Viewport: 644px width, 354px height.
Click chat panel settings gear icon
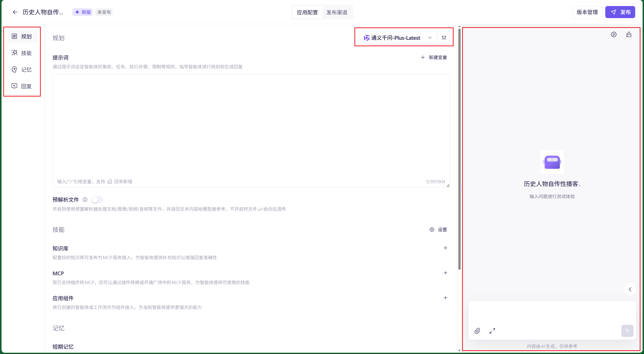click(x=614, y=34)
